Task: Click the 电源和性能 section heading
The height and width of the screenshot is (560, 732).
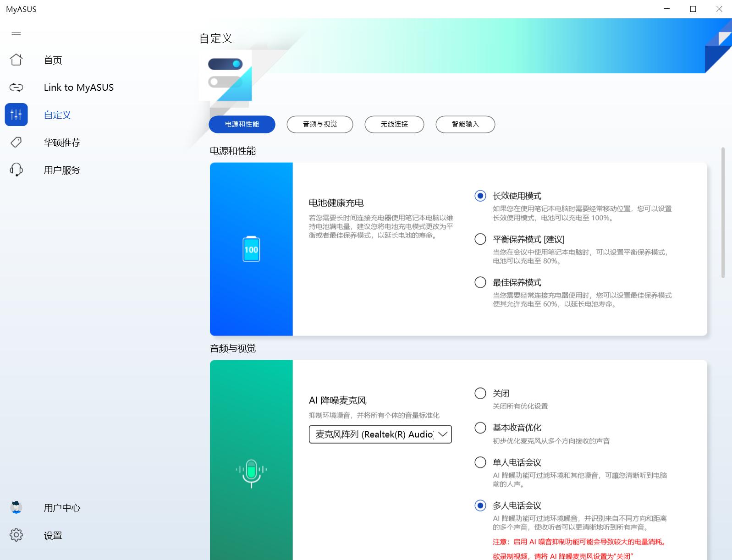Action: (x=233, y=151)
